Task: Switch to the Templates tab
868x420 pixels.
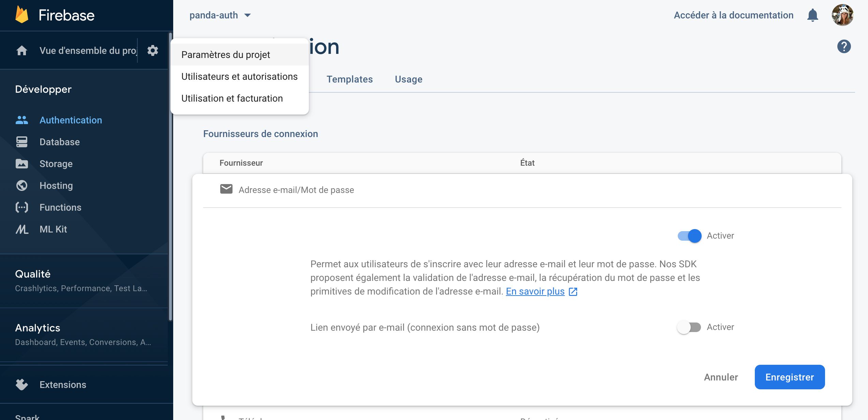Action: coord(349,79)
